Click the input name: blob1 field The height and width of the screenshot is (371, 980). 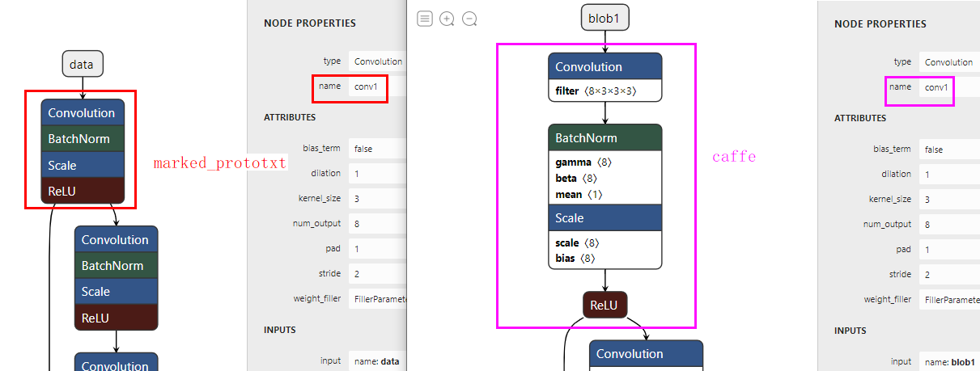coord(949,362)
